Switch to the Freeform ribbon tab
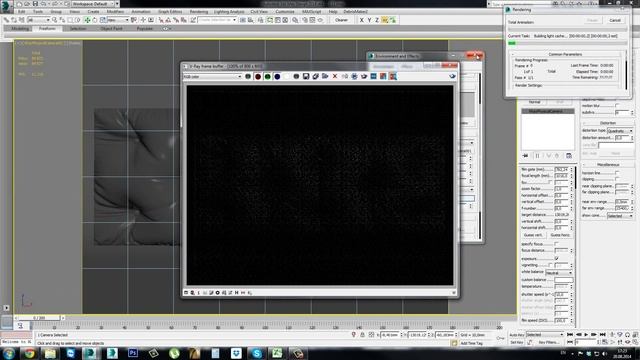Screen dimensions: 640x360 pos(47,29)
